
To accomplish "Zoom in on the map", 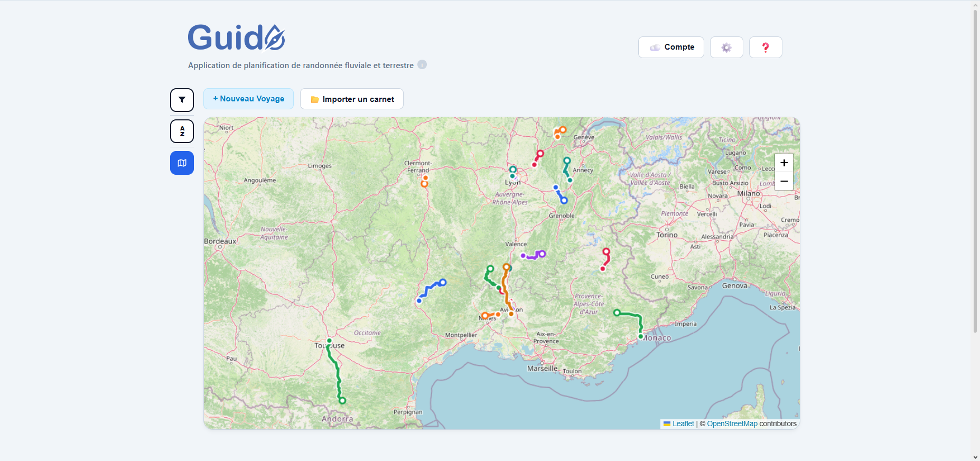I will coord(784,163).
